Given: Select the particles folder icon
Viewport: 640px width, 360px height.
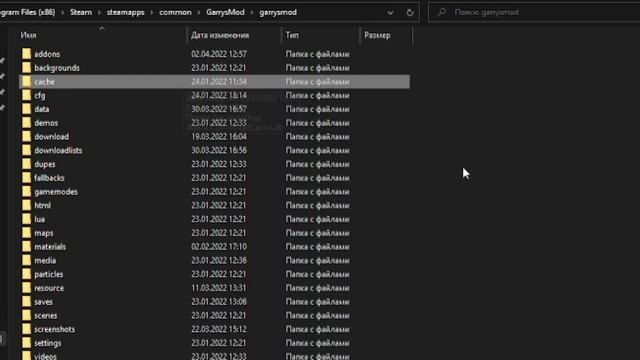Looking at the screenshot, I should pos(27,274).
